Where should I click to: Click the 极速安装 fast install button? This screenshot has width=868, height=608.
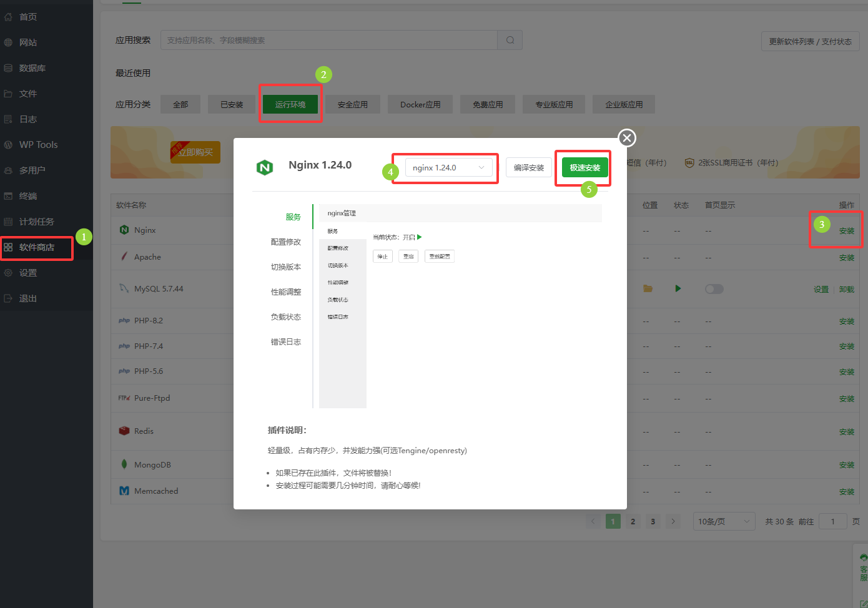pyautogui.click(x=584, y=167)
